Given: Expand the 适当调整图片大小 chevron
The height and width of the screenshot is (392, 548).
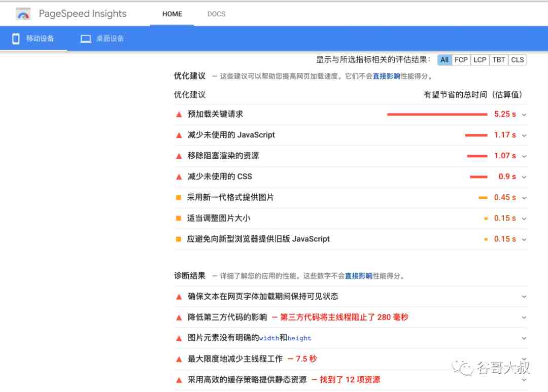Looking at the screenshot, I should tap(524, 219).
